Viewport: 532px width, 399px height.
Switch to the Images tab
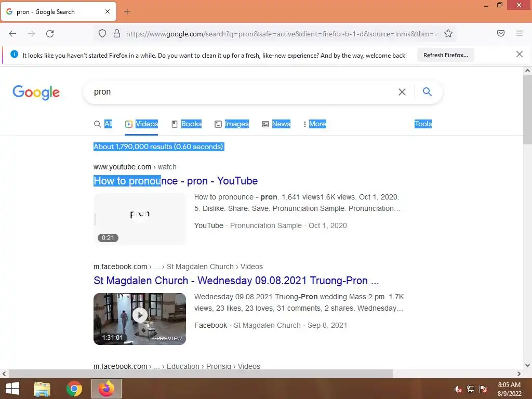232,124
